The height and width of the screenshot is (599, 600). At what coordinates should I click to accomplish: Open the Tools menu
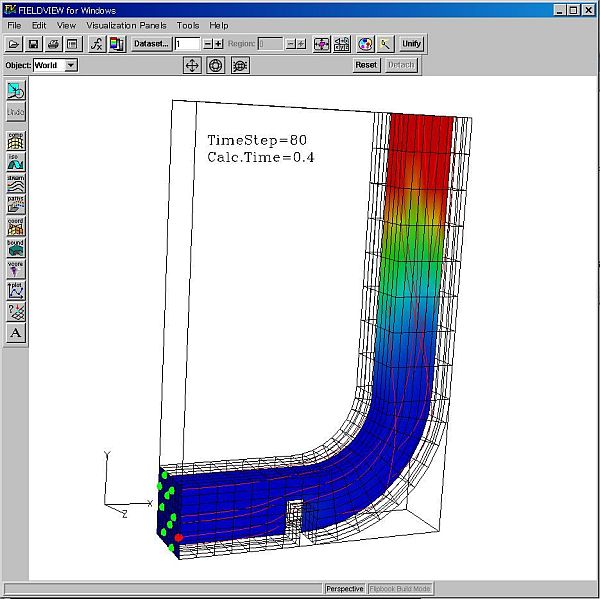188,25
